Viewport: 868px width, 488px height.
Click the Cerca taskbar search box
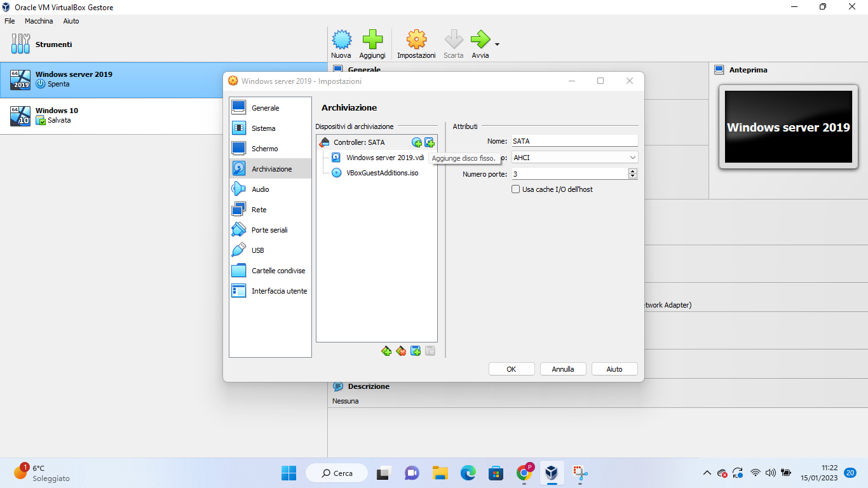pos(337,473)
